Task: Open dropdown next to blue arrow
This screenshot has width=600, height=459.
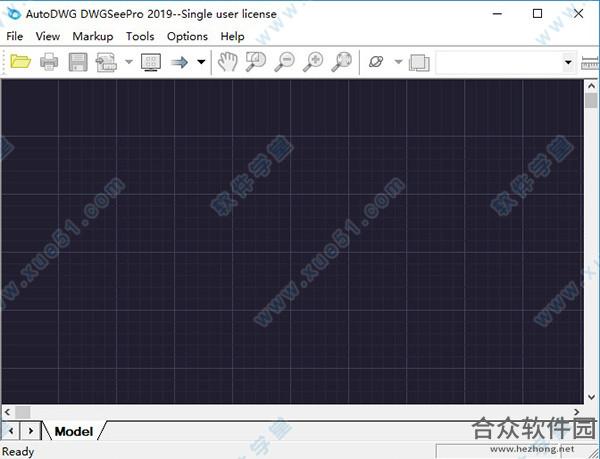Action: [x=201, y=62]
